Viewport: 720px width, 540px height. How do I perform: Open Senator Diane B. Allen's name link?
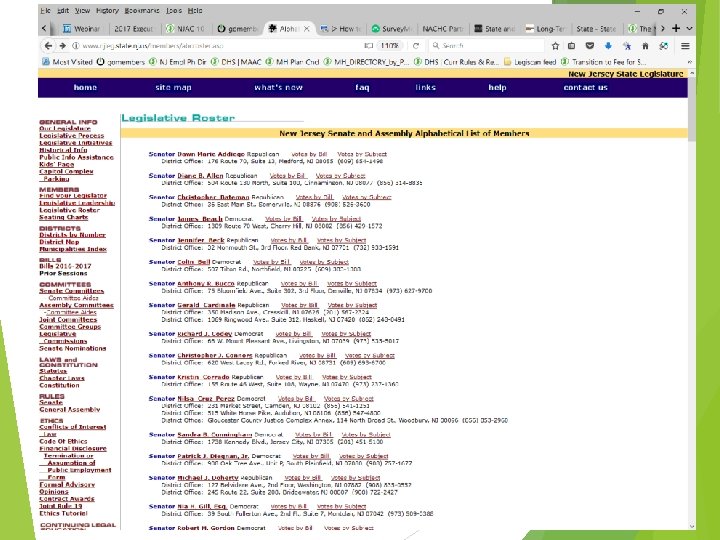pos(200,176)
